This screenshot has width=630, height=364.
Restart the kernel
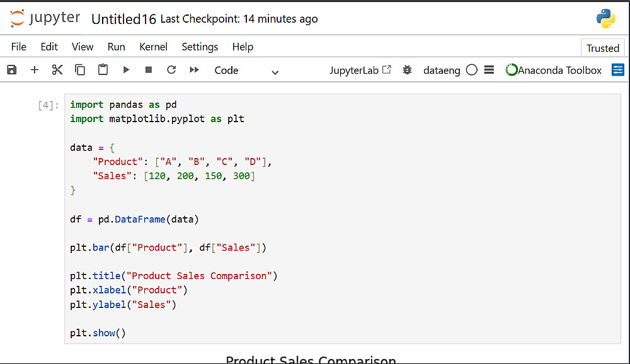coord(171,70)
